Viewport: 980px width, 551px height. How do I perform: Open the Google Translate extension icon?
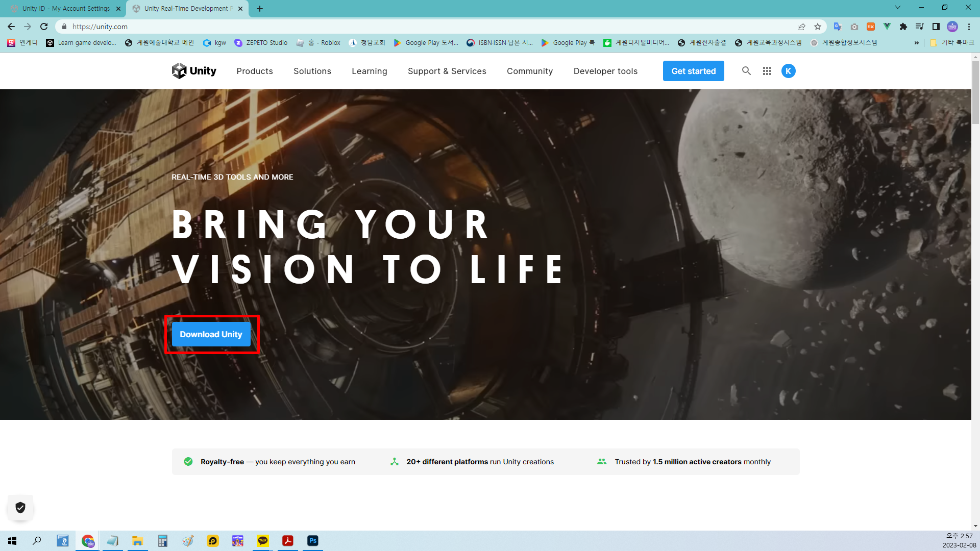(x=838, y=27)
